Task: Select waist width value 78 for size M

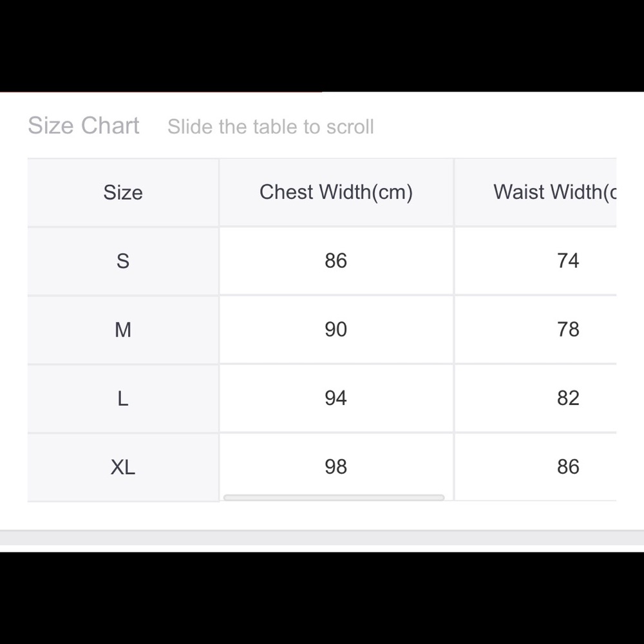Action: coord(568,330)
